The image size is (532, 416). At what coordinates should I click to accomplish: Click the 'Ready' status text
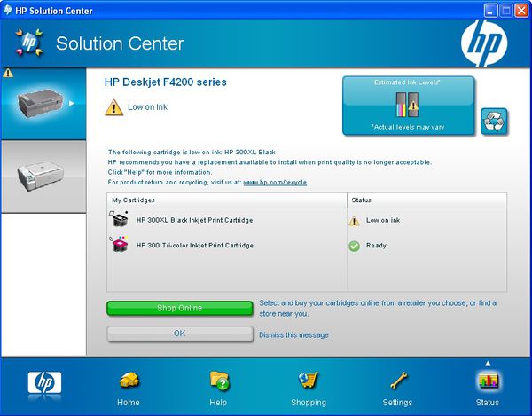click(x=376, y=246)
